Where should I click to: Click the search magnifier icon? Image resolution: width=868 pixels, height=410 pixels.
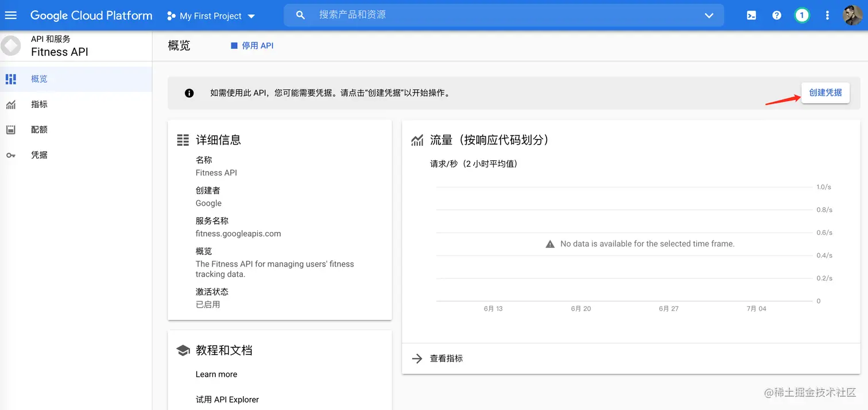300,16
